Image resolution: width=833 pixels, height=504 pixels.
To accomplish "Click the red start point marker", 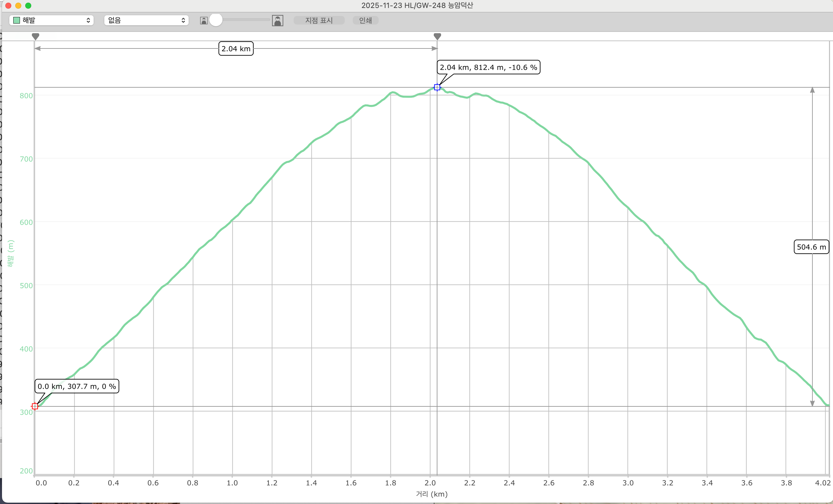I will pos(35,406).
